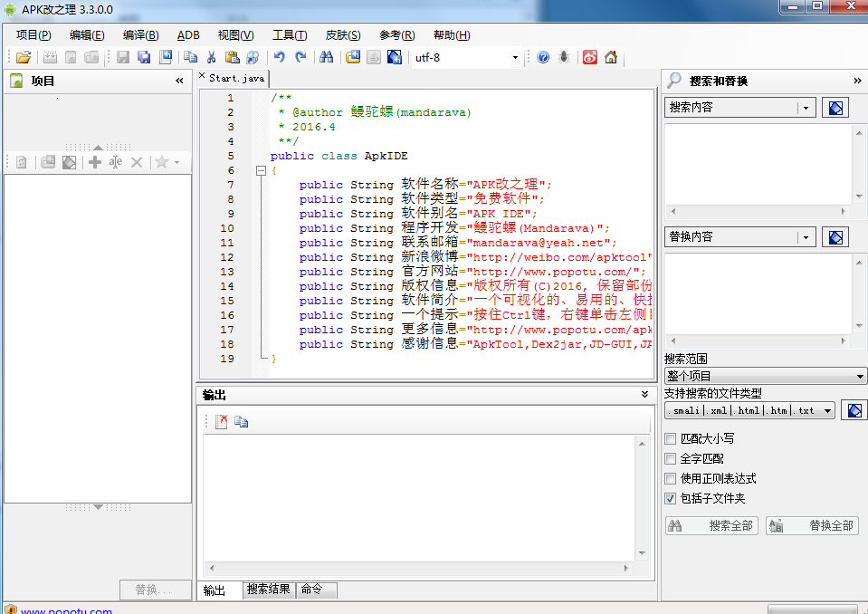Viewport: 868px width, 614px height.
Task: Click the Paste clipboard icon
Action: (232, 57)
